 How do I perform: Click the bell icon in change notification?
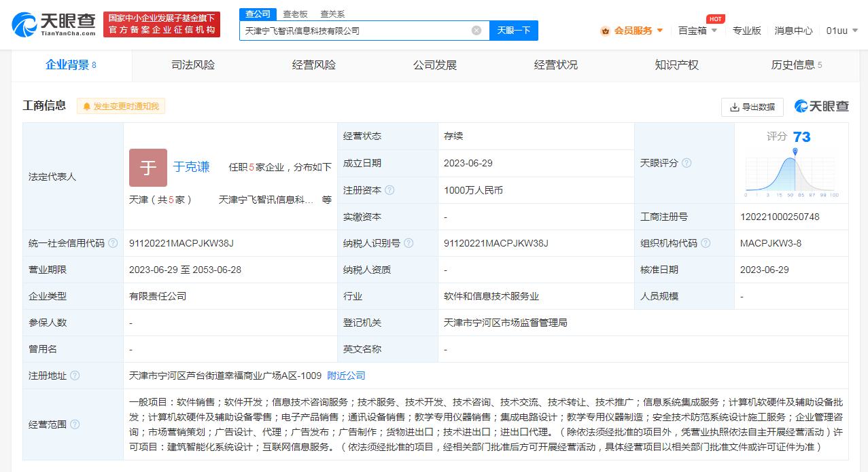coord(86,107)
